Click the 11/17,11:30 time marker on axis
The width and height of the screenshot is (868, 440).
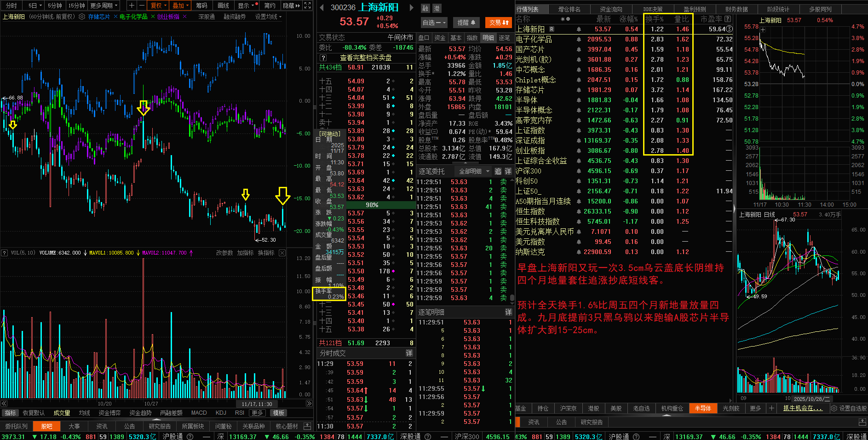coord(257,404)
